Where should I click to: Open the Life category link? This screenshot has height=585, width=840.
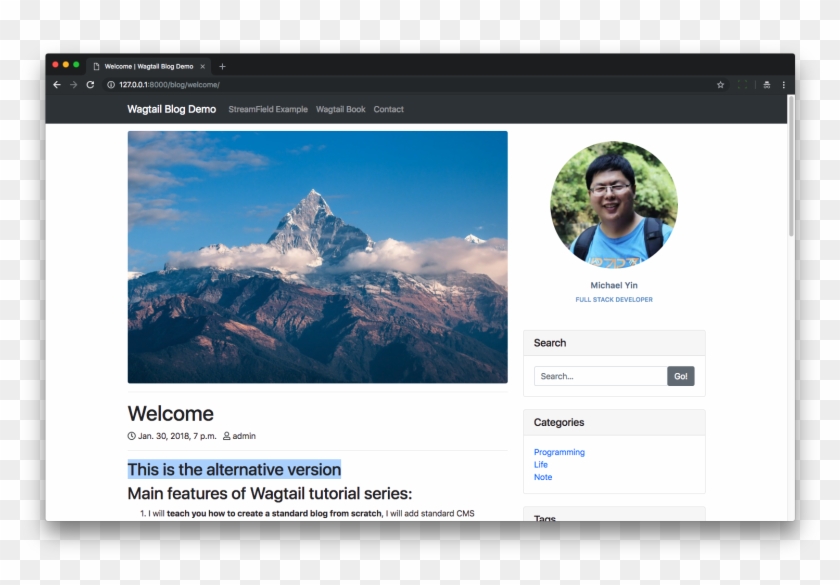[541, 465]
